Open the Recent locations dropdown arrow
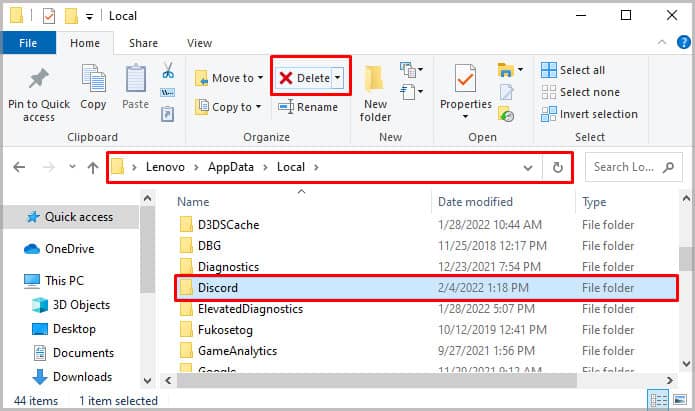Image resolution: width=695 pixels, height=411 pixels. (72, 167)
